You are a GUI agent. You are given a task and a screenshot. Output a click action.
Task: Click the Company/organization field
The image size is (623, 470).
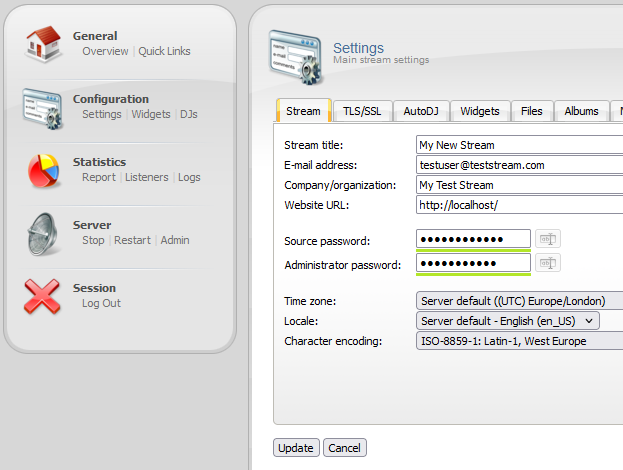(x=519, y=185)
